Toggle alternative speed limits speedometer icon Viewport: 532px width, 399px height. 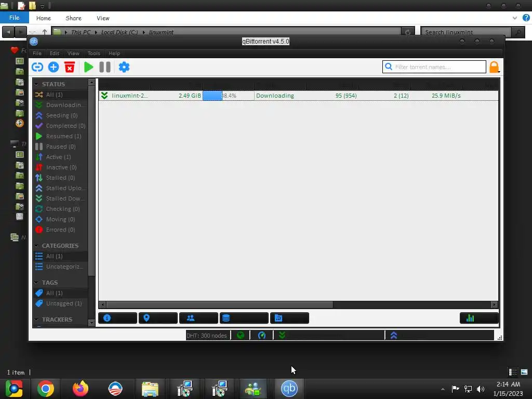[x=262, y=335]
